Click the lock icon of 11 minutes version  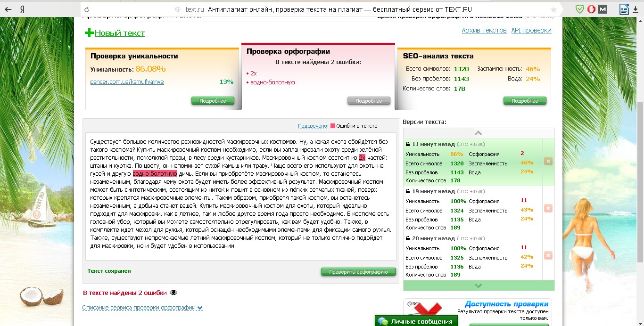(407, 144)
